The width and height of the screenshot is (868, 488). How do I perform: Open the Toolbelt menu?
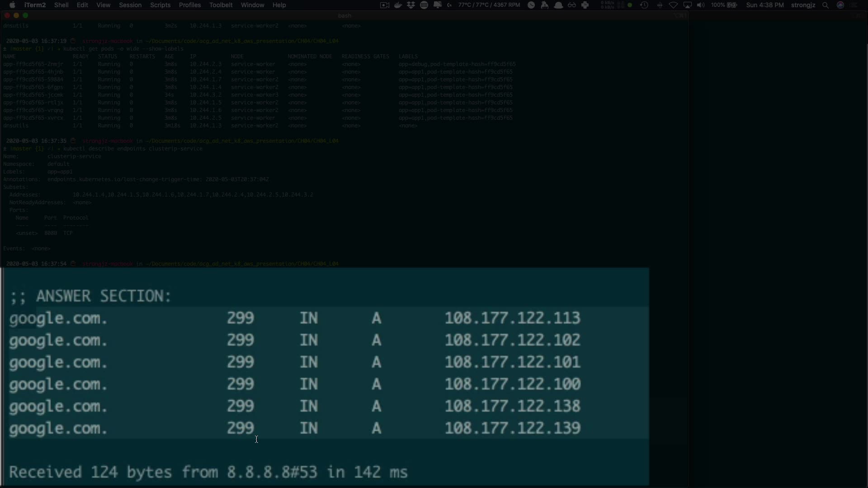tap(221, 5)
